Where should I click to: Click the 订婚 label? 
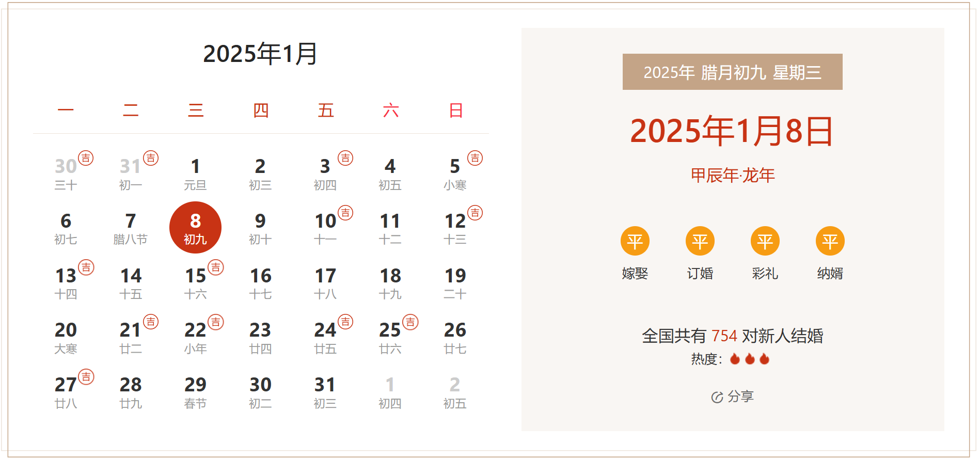pos(700,273)
